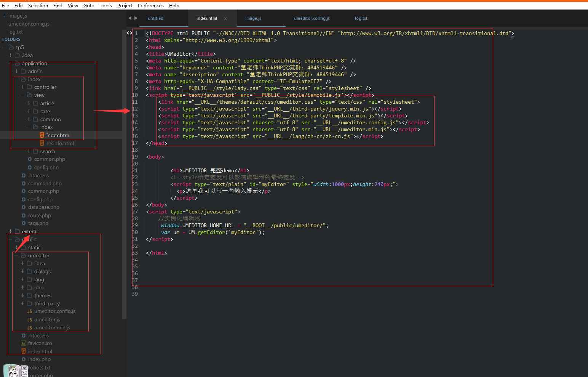588x377 pixels.
Task: Expand the search folder
Action: point(29,151)
